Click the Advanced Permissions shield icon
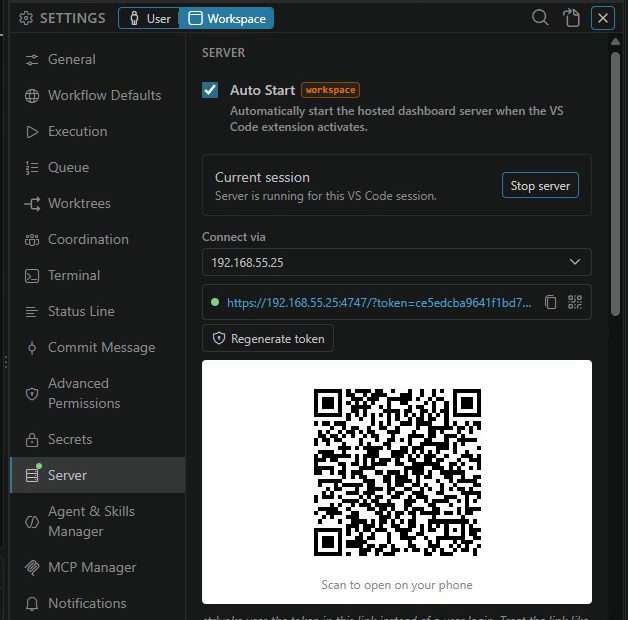 pos(32,394)
